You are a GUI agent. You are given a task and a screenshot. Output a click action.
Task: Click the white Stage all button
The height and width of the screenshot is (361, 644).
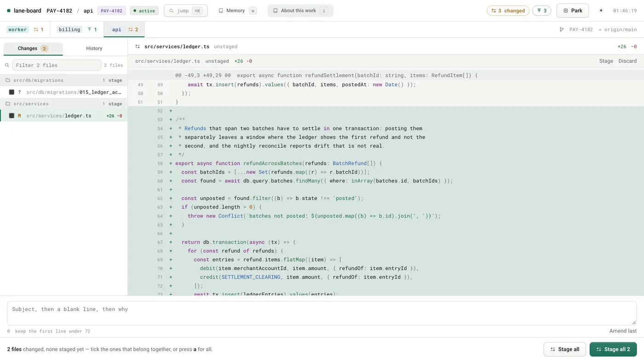coord(565,349)
